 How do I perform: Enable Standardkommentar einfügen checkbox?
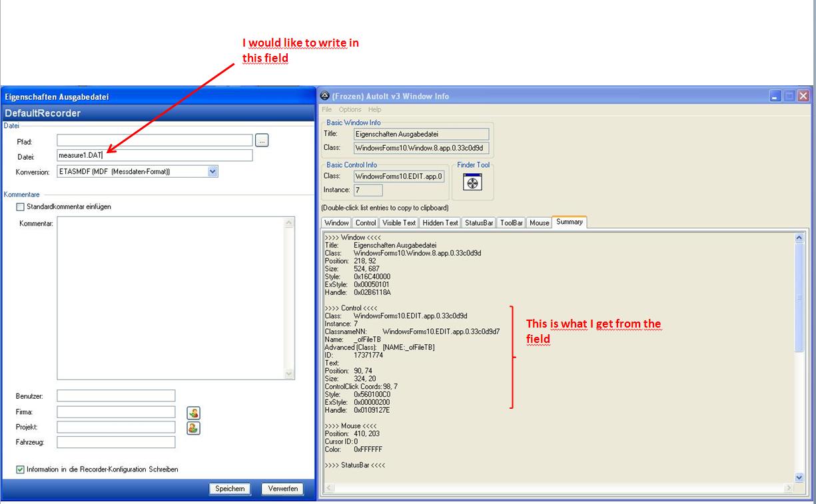(20, 207)
